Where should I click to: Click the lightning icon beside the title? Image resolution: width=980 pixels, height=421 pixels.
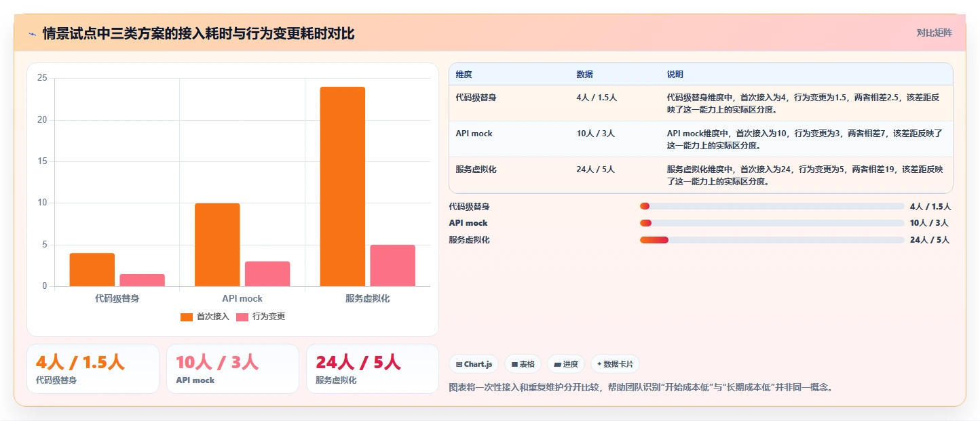tap(32, 34)
